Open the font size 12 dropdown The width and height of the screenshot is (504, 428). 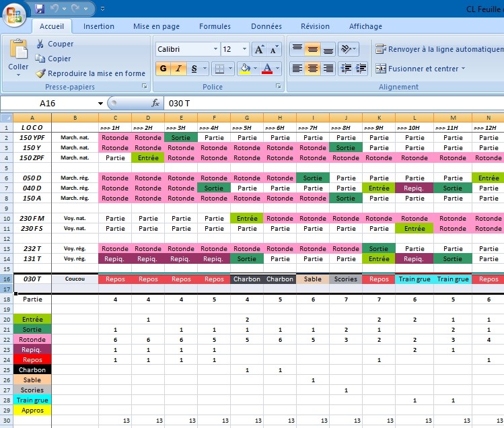245,49
